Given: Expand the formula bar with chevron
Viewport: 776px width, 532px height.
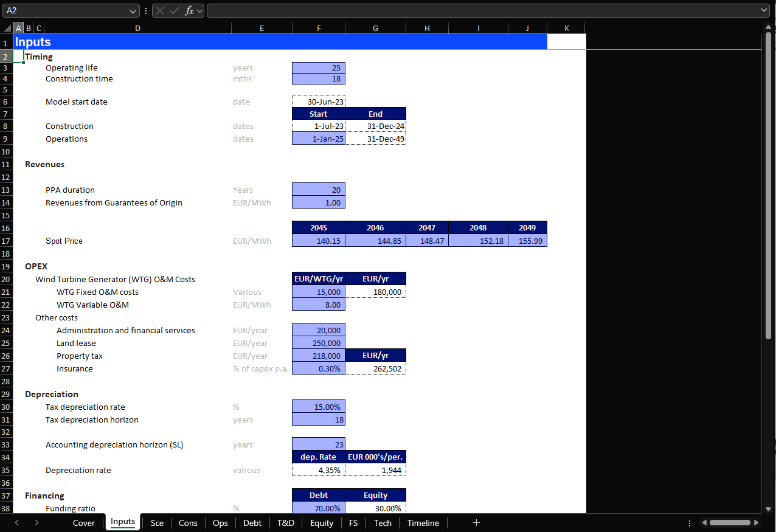Looking at the screenshot, I should click(x=764, y=10).
